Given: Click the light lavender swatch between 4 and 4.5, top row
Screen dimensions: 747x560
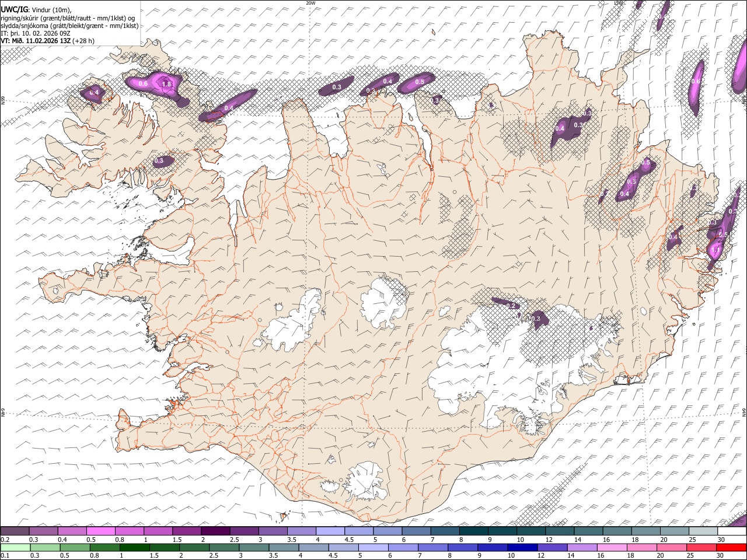Looking at the screenshot, I should pyautogui.click(x=330, y=531).
